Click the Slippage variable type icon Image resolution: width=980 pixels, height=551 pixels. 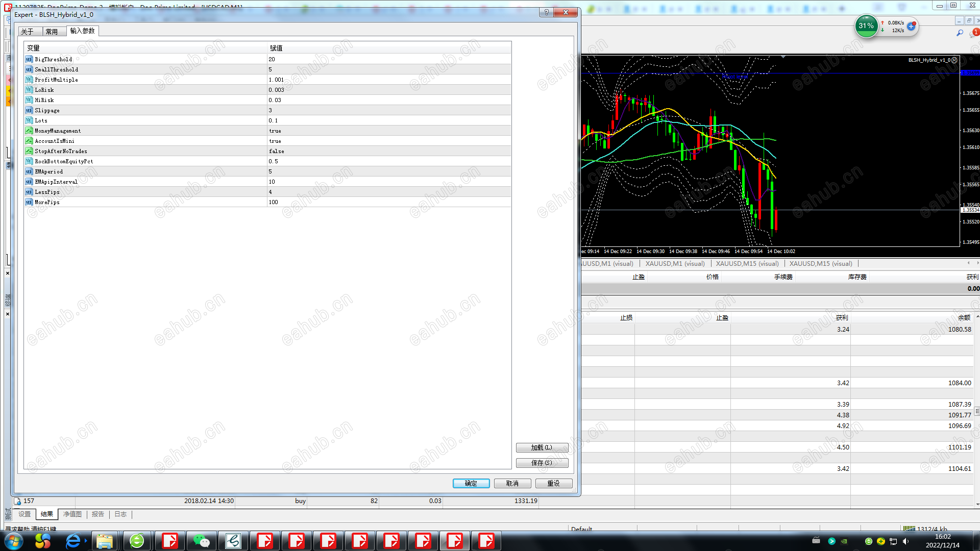[29, 110]
